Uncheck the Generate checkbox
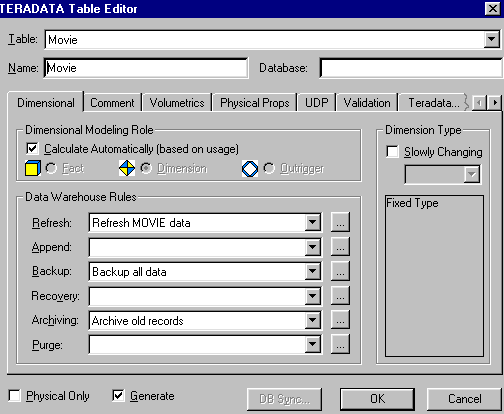504x414 pixels. [x=118, y=396]
